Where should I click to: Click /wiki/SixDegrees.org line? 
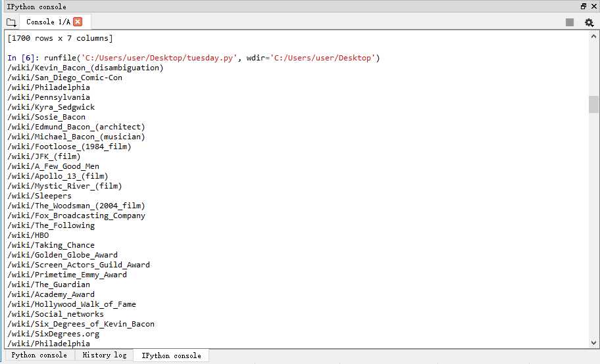pos(53,334)
